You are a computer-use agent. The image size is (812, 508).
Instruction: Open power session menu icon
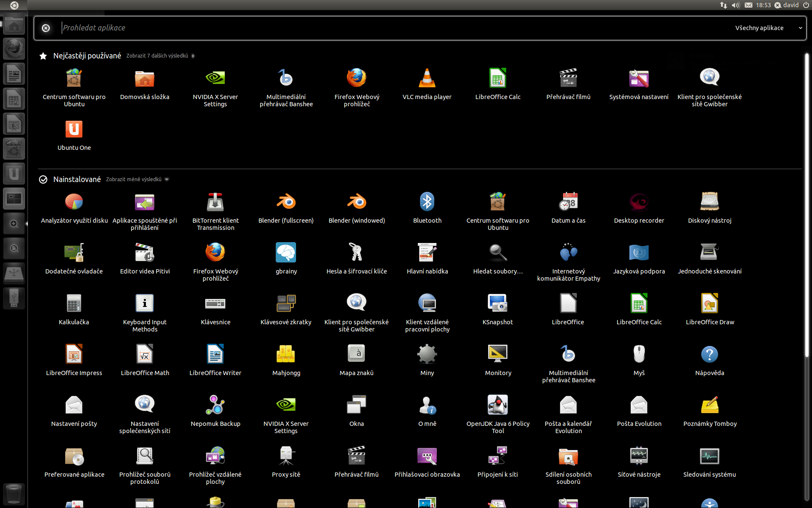(806, 5)
